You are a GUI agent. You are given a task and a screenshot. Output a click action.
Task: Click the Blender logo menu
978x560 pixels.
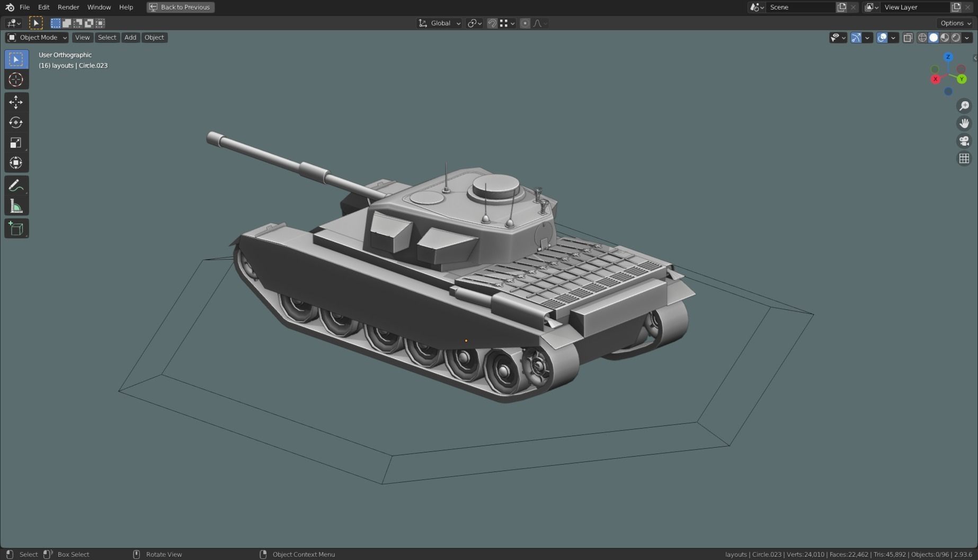[x=10, y=7]
